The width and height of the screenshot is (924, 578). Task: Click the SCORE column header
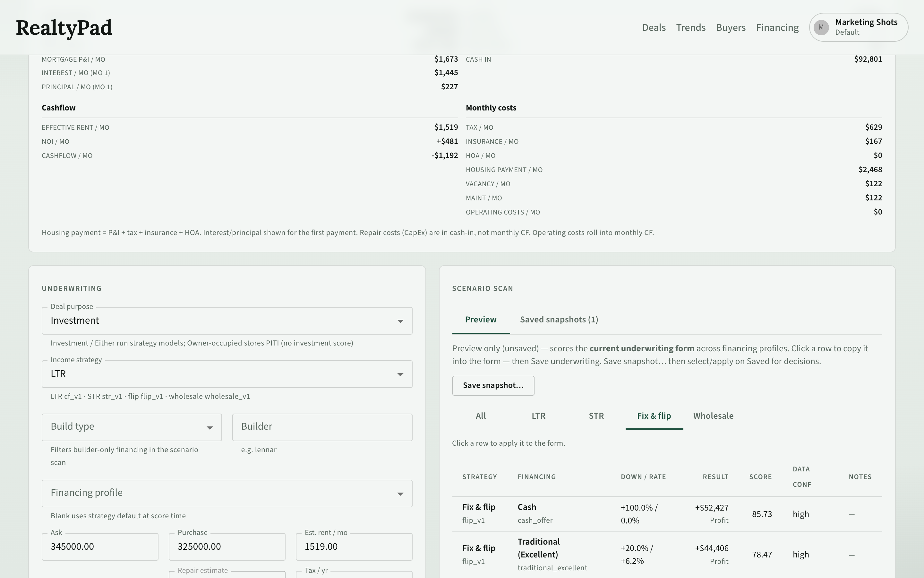tap(760, 477)
